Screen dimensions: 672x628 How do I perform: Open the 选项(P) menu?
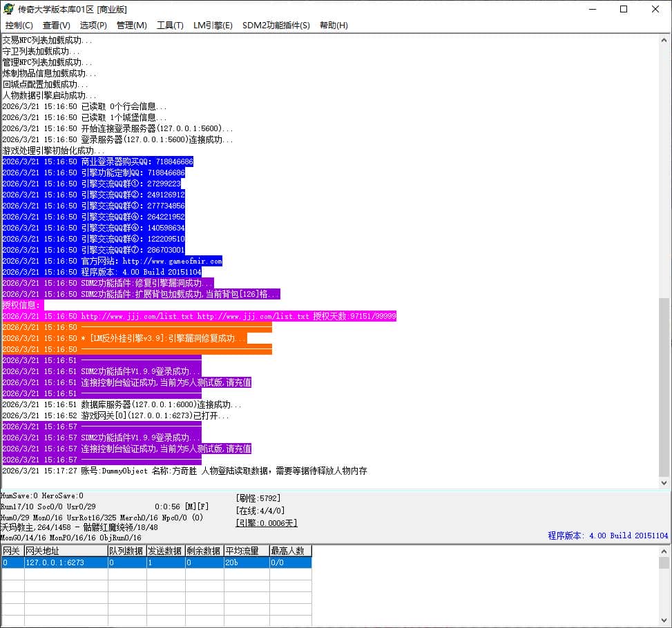coord(93,26)
